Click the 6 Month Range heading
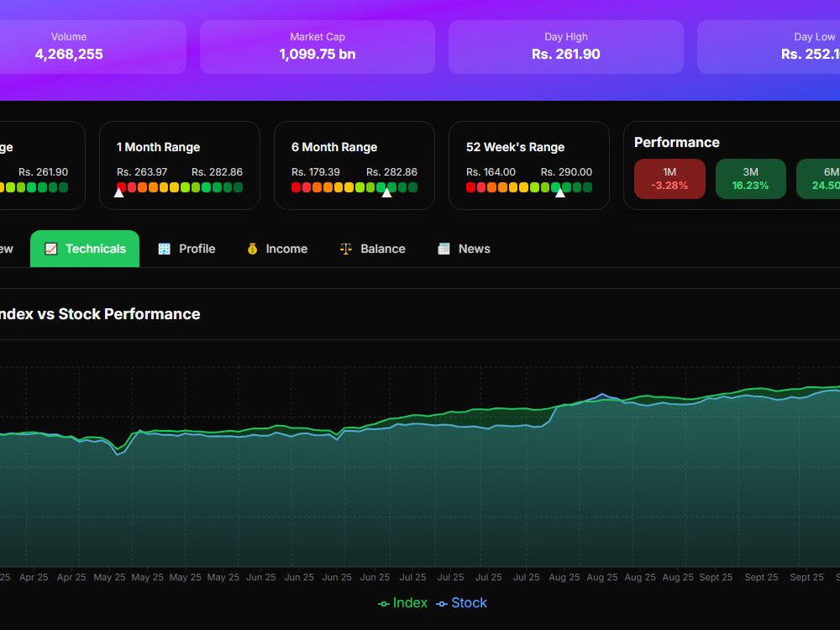The image size is (840, 630). tap(334, 147)
